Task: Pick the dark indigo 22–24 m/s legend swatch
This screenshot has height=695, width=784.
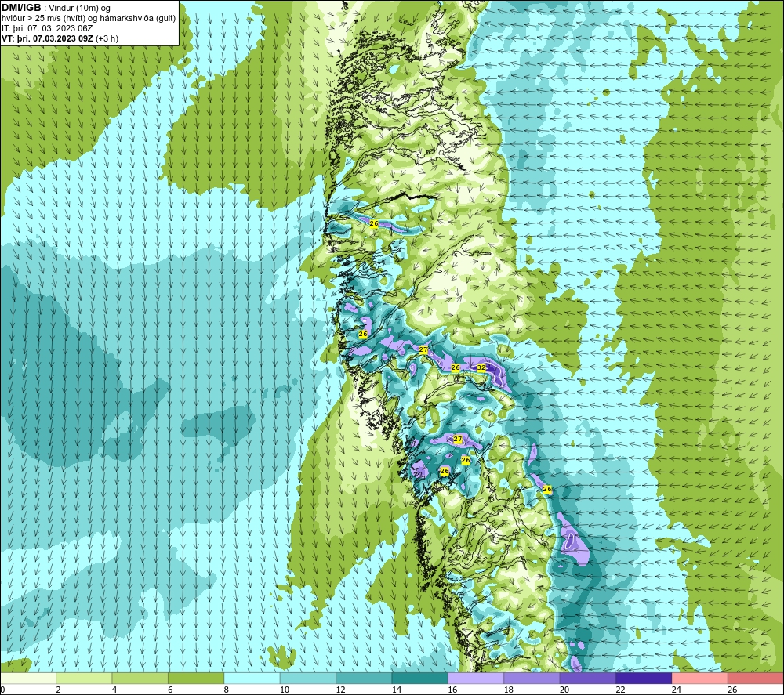Action: click(644, 678)
